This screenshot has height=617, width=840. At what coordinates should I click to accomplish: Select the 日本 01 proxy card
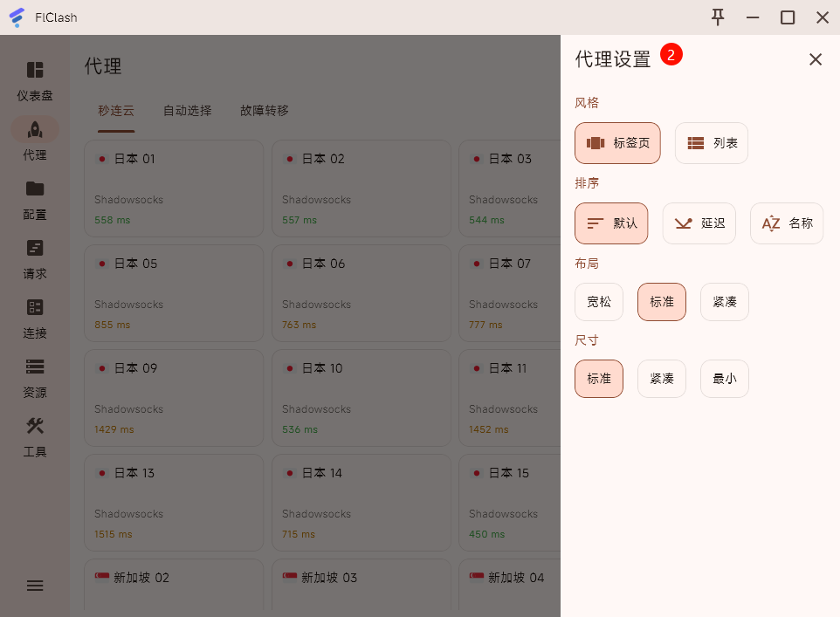174,189
